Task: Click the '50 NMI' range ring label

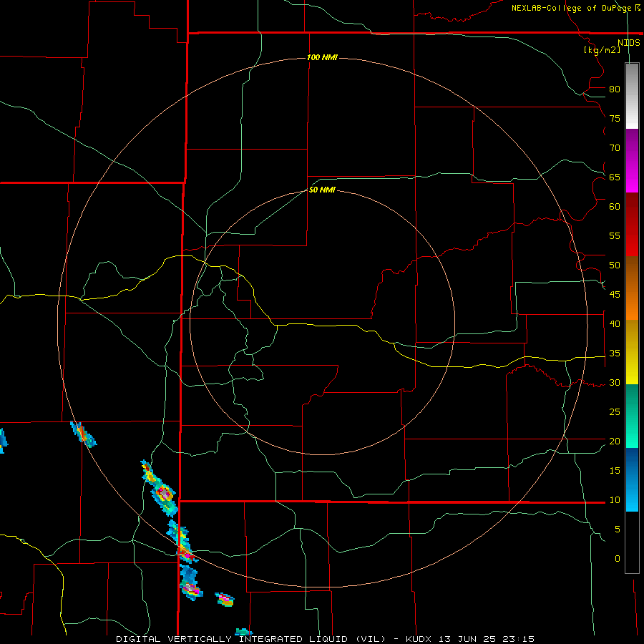Action: point(322,190)
